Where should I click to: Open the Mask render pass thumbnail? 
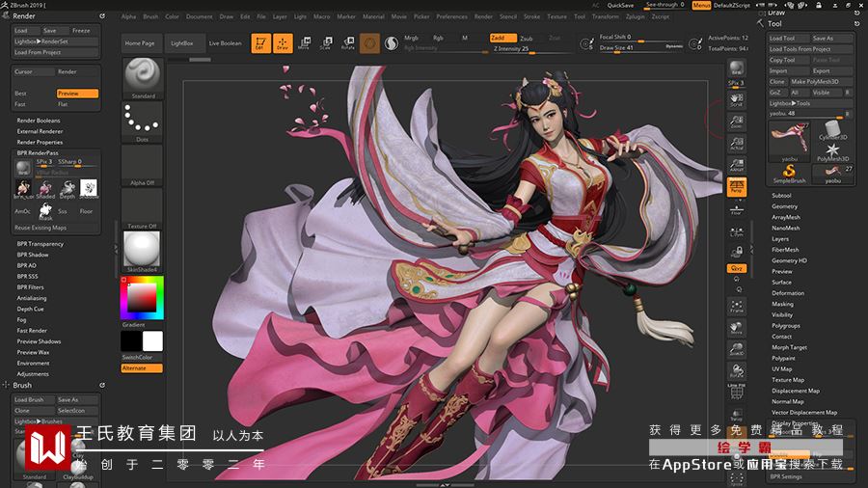click(x=45, y=211)
